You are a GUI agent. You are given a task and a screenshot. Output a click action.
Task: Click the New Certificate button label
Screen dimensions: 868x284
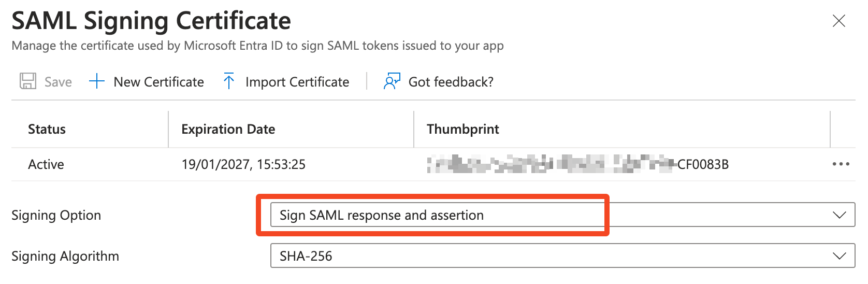(x=158, y=82)
